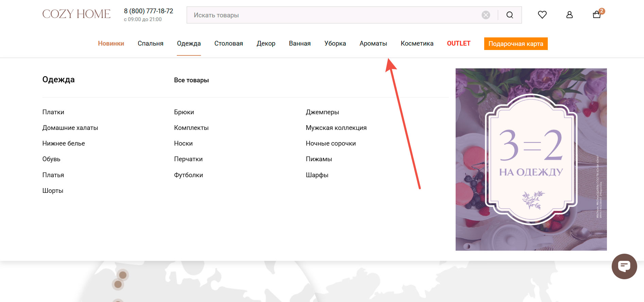Open the Футболки subcategory
Image resolution: width=644 pixels, height=302 pixels.
click(x=188, y=175)
